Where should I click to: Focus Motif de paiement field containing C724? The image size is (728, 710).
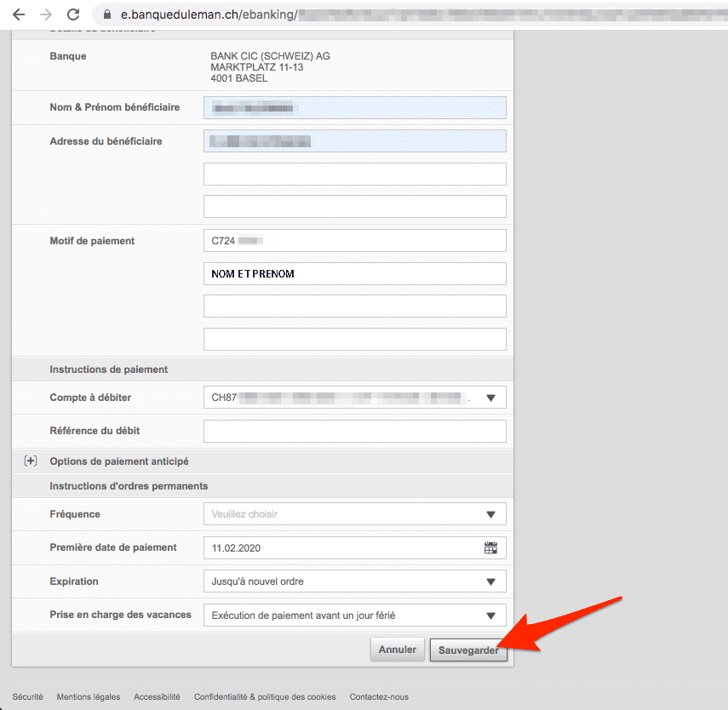coord(355,241)
